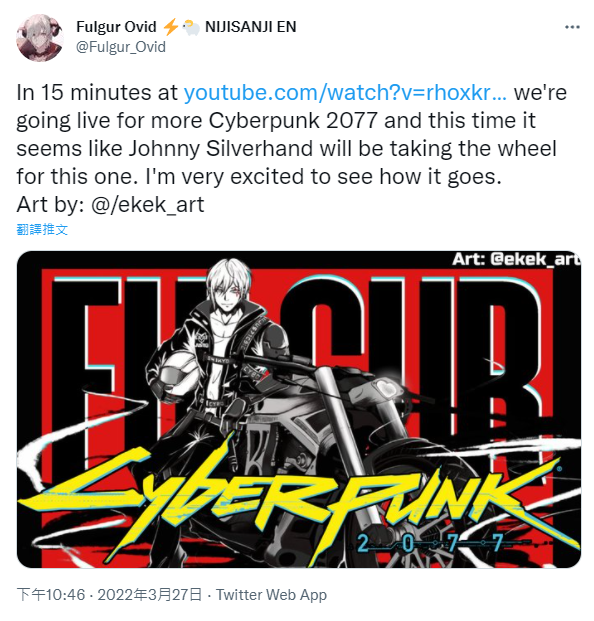Viewport: 594px width, 621px height.
Task: Click the "Art by: @/ekek_art" tweet line
Action: (110, 205)
